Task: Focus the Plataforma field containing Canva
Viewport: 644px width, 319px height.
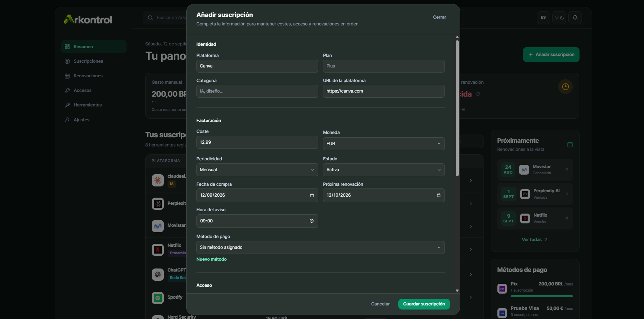Action: pyautogui.click(x=257, y=66)
